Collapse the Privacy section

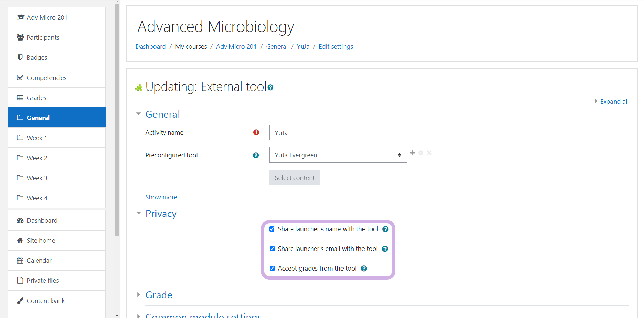[161, 214]
